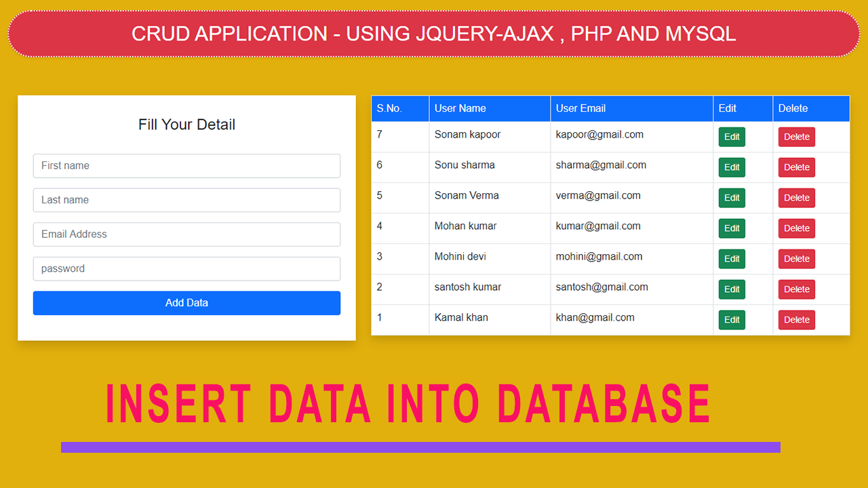Click serial number 1 cell
Viewport: 868px width, 488px height.
pos(400,320)
